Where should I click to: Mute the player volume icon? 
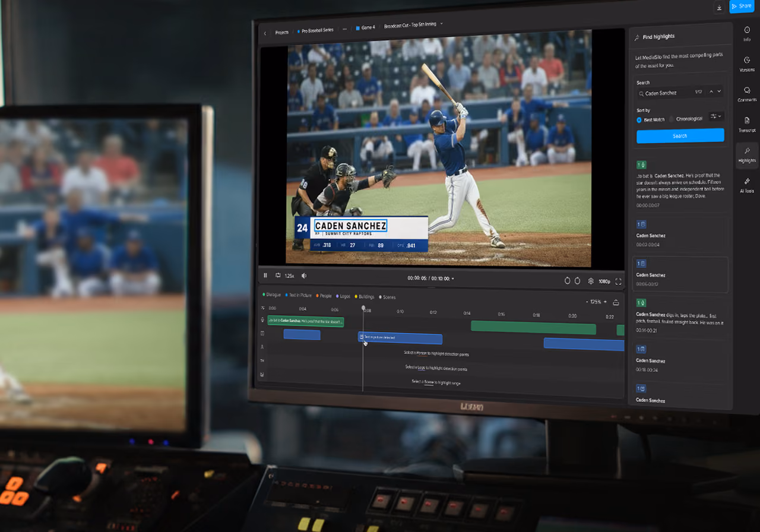click(x=304, y=276)
